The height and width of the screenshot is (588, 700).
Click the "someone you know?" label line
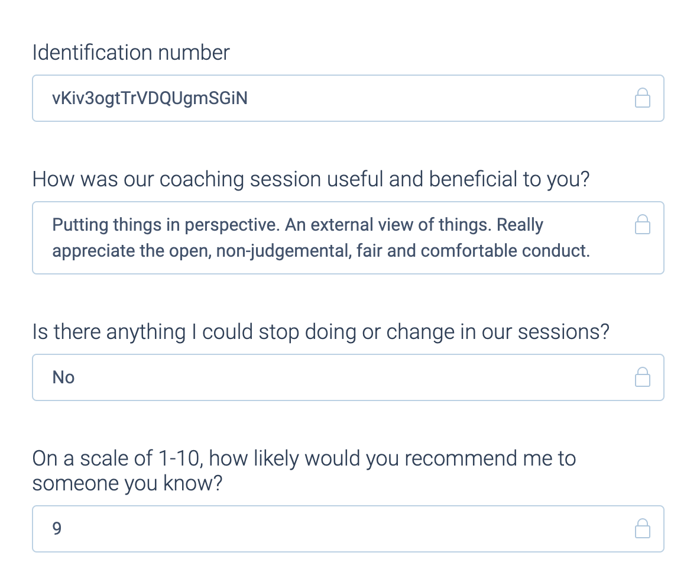click(x=127, y=484)
